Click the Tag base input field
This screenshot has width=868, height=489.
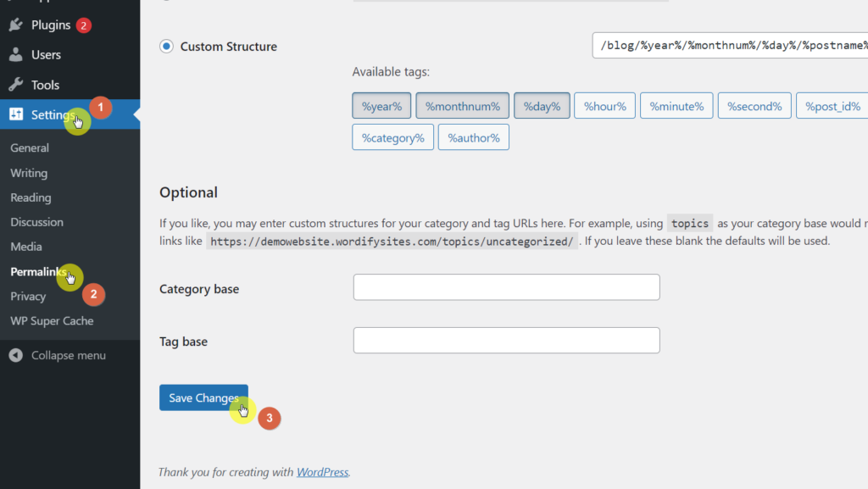[507, 340]
